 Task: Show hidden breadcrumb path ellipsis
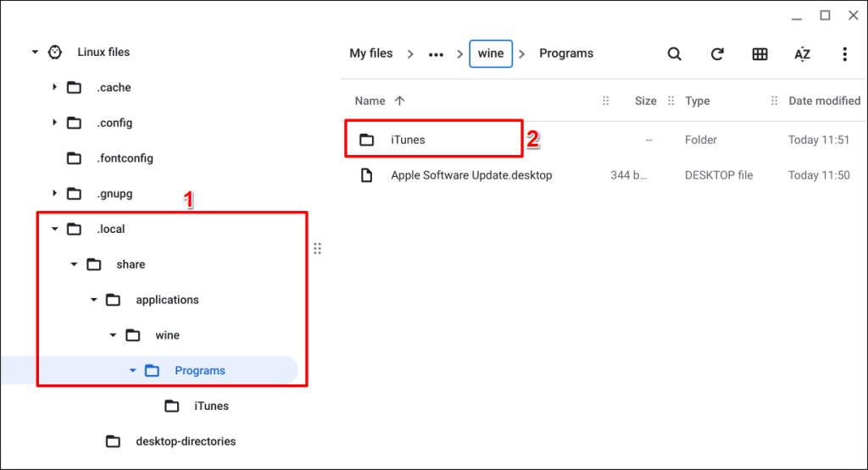pyautogui.click(x=436, y=54)
